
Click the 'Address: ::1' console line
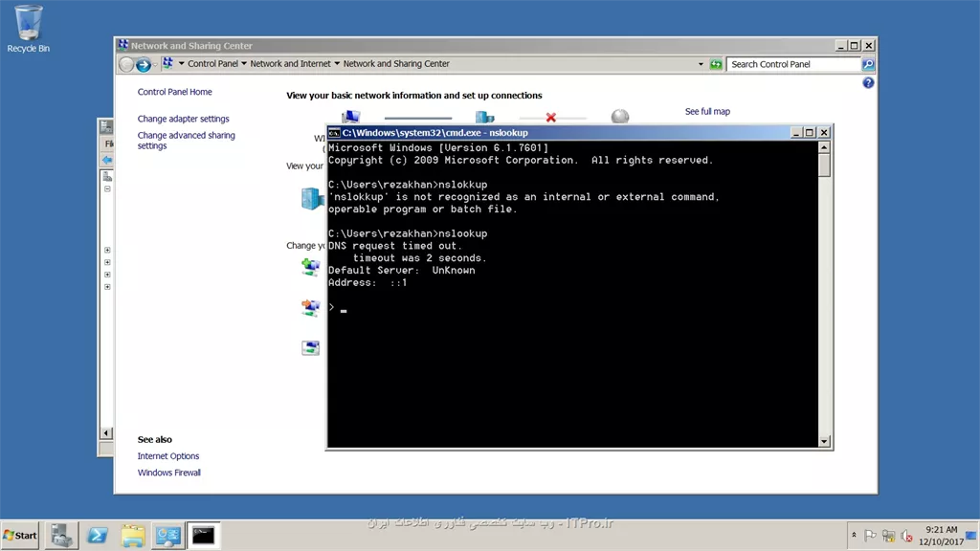[x=367, y=282]
